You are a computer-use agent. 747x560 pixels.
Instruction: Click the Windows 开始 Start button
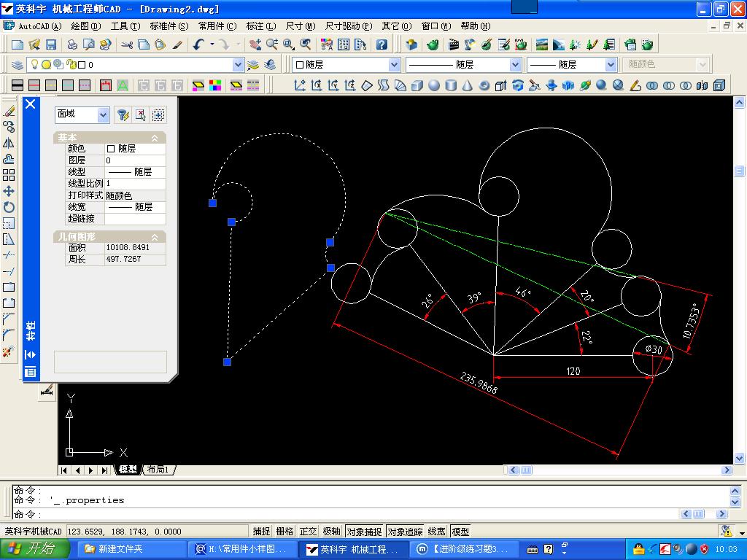pos(34,549)
